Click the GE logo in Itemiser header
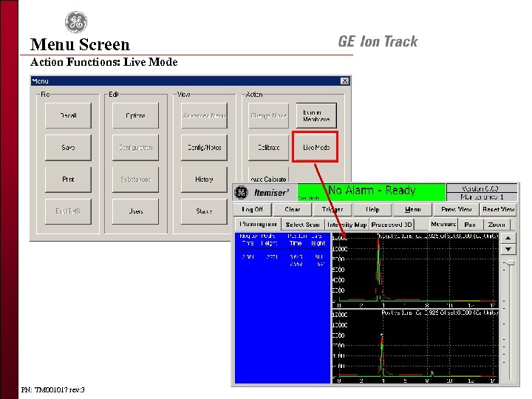Viewport: 532px width, 399px height. [x=241, y=192]
